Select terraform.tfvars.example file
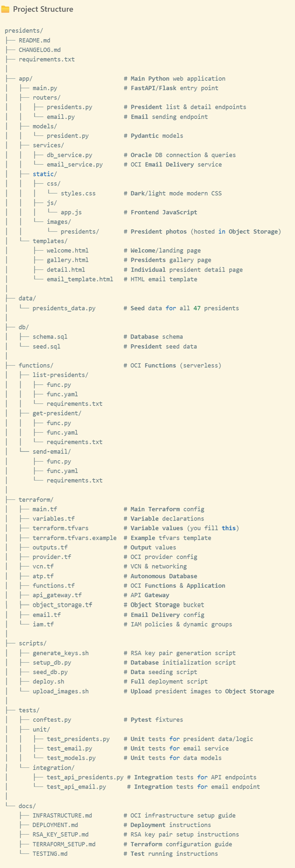295x868 pixels. 74,538
